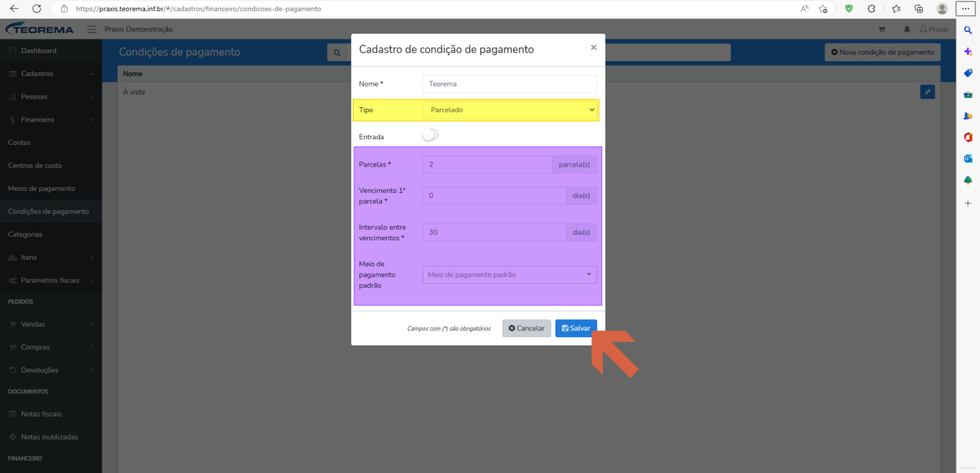Open the green shield extension icon
This screenshot has width=980, height=473.
click(x=848, y=9)
